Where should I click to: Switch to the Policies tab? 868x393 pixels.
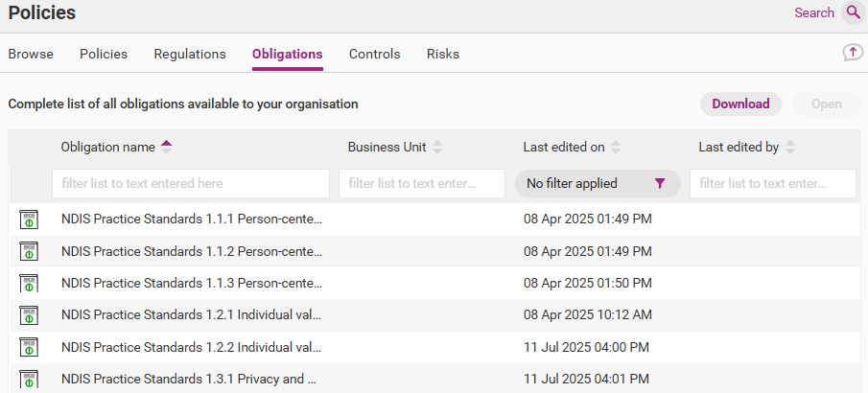(104, 55)
